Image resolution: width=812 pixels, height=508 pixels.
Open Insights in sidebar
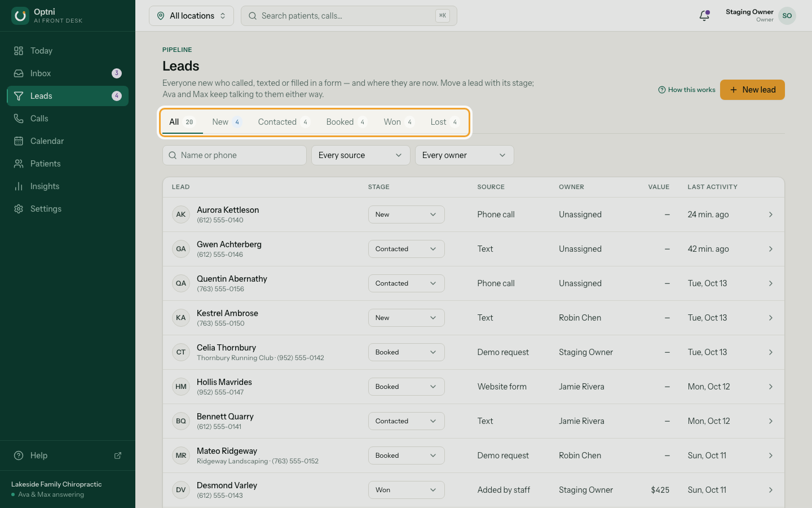coord(68,186)
